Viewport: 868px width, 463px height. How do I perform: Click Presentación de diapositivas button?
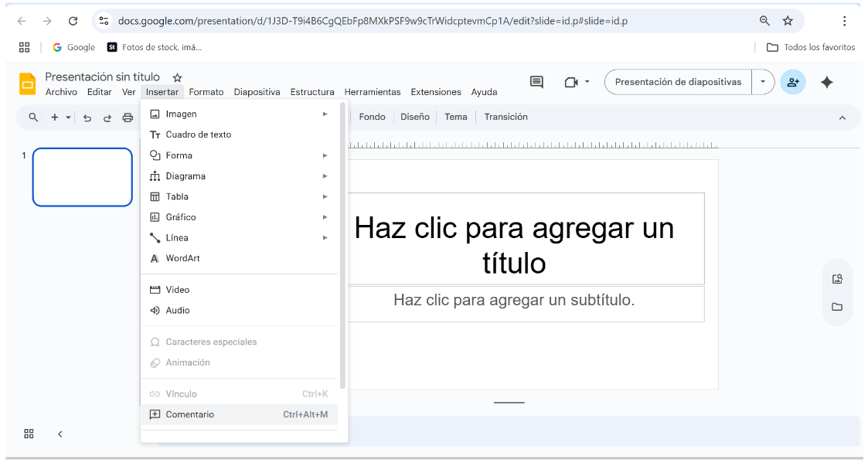click(678, 82)
